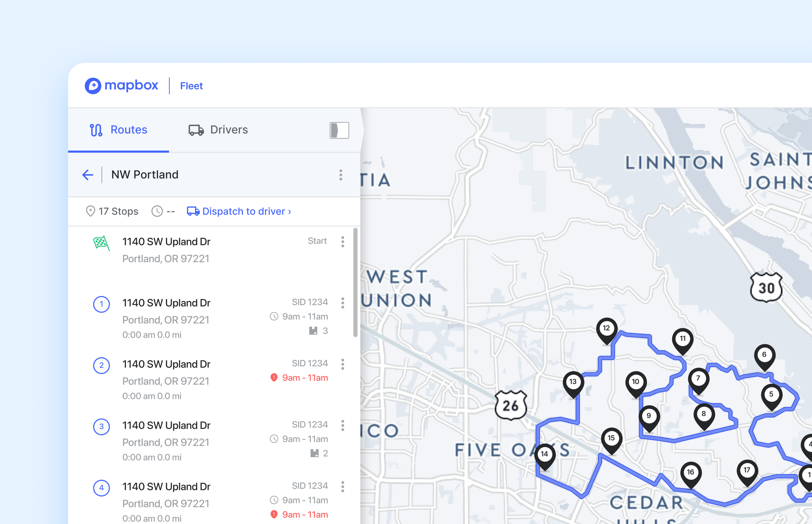The image size is (812, 524).
Task: Click the back arrow beside NW Portland
Action: (x=87, y=175)
